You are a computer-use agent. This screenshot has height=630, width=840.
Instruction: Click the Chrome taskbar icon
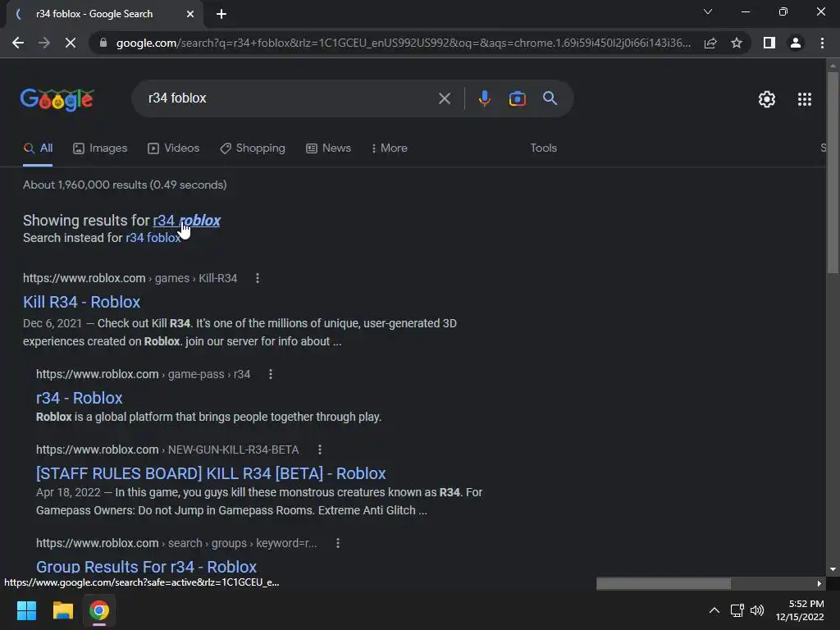coord(99,610)
